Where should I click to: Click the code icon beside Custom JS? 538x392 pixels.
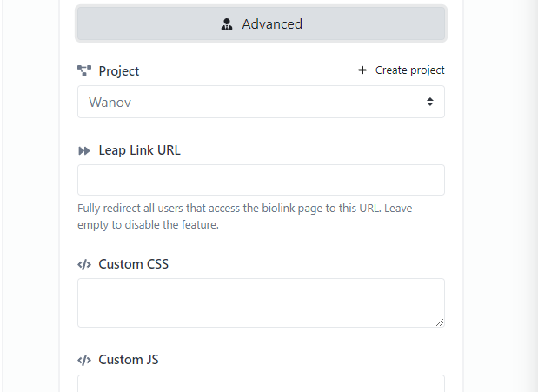(x=84, y=360)
